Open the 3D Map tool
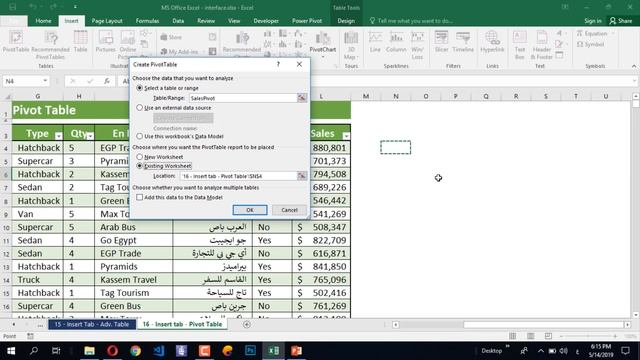This screenshot has height=360, width=640. 351,45
